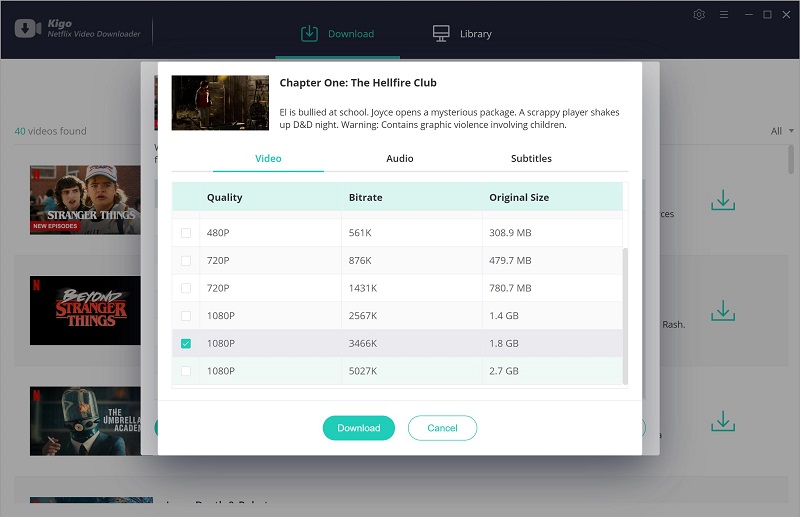
Task: Click the Download tab arrow icon
Action: pyautogui.click(x=309, y=34)
